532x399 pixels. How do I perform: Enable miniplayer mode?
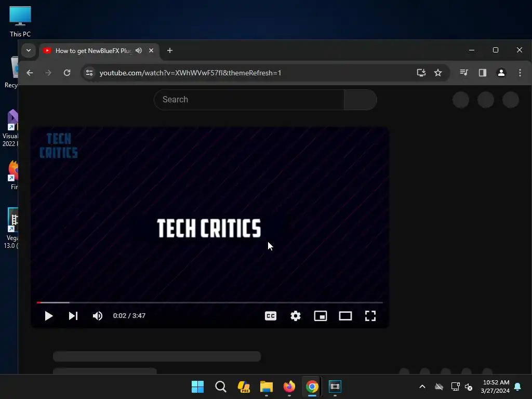(x=320, y=316)
